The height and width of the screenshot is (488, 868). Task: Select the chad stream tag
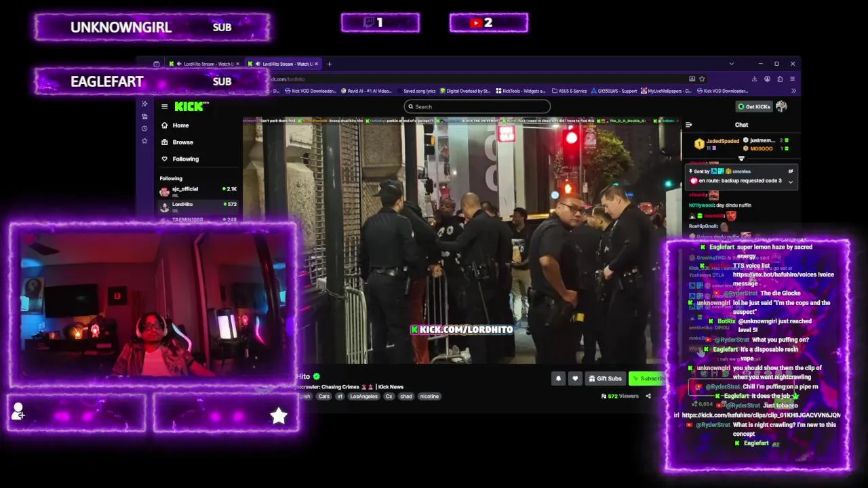(x=406, y=396)
